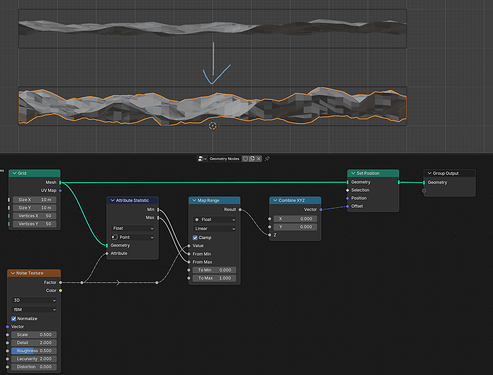Collapse the Attribute Statistic node chevron
The image size is (493, 375).
pos(112,200)
